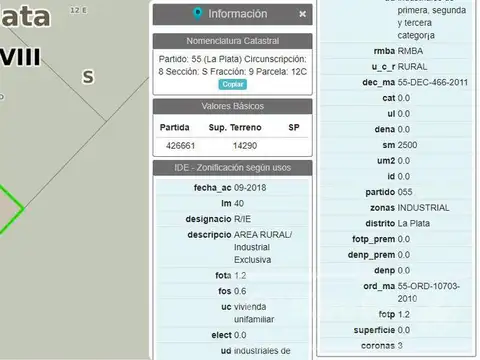Viewport: 480px width, 360px height.
Task: Click the uc vivienda unifamiliar value
Action: click(254, 313)
